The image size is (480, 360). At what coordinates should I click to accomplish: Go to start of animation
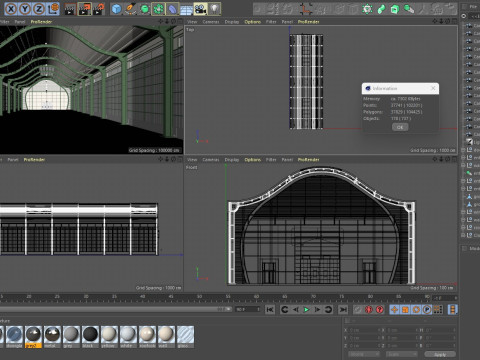[x=270, y=310]
